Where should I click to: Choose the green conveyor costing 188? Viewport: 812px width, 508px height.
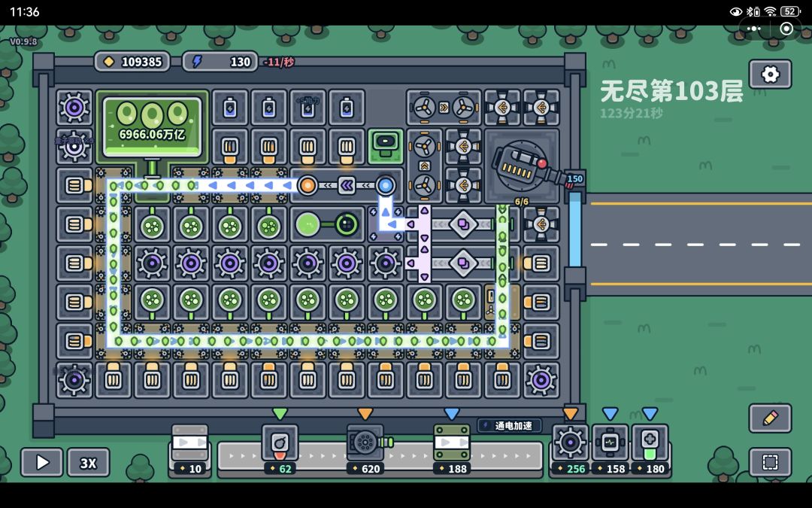coord(452,449)
